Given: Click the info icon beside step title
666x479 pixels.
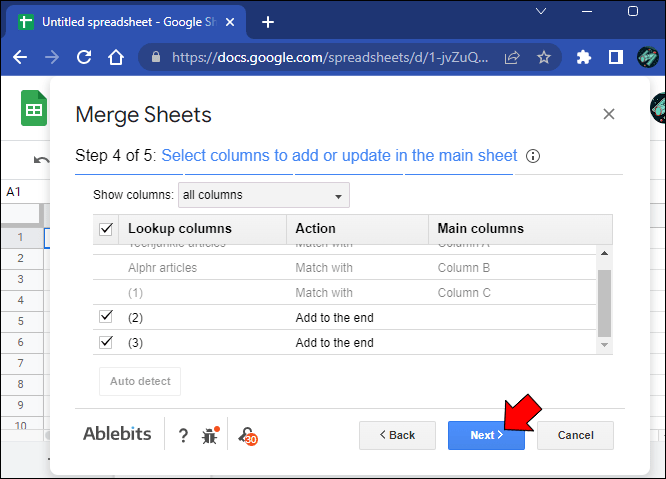Looking at the screenshot, I should (x=533, y=156).
